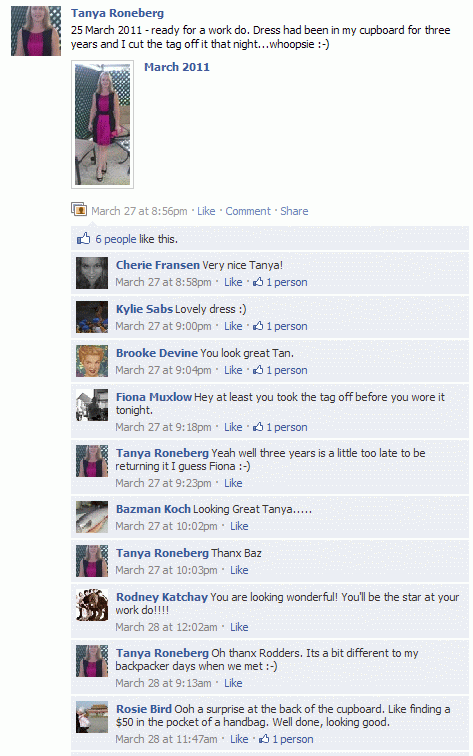Screen dimensions: 473x756
Task: Open the March 2011 album link
Action: tap(176, 67)
